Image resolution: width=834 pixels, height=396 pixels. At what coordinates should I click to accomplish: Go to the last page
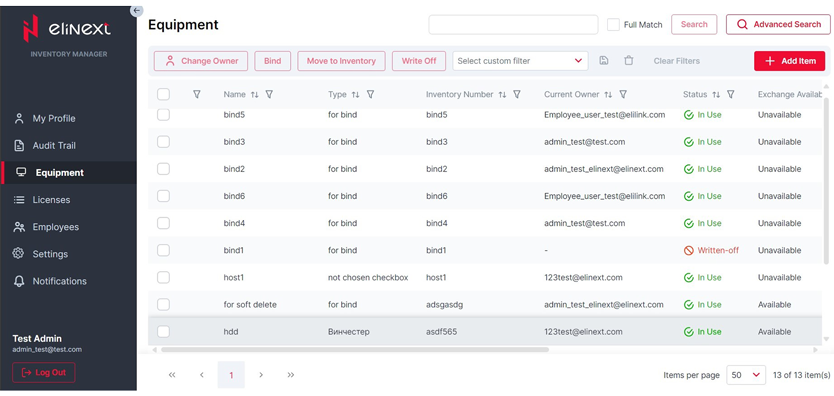pos(291,375)
